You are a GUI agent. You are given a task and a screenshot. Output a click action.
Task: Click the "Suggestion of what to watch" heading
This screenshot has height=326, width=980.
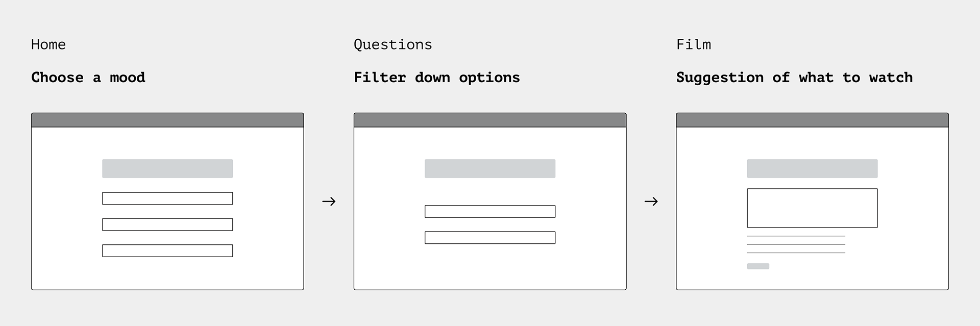tap(795, 78)
